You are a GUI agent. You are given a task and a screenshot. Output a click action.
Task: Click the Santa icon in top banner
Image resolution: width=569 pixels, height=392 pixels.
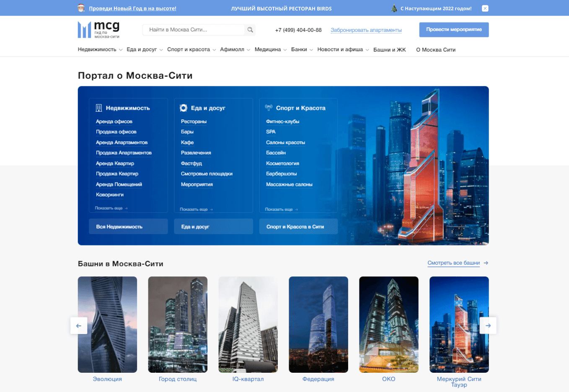(81, 8)
